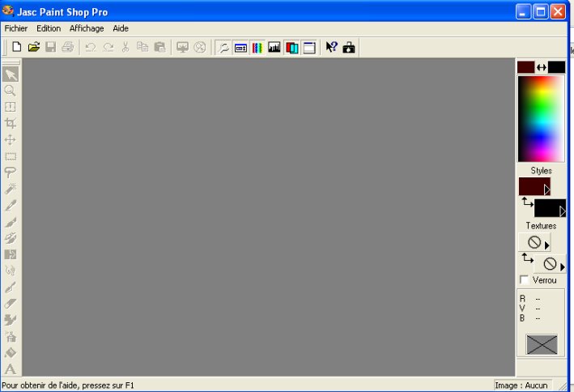Viewport: 574px width, 392px height.
Task: Enable the Verrou checkbox
Action: coord(525,280)
